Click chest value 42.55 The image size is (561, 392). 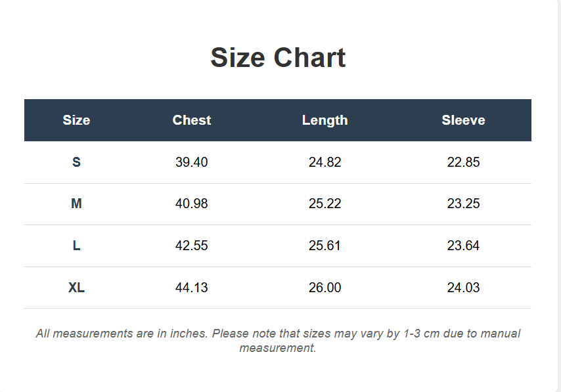[x=192, y=246]
